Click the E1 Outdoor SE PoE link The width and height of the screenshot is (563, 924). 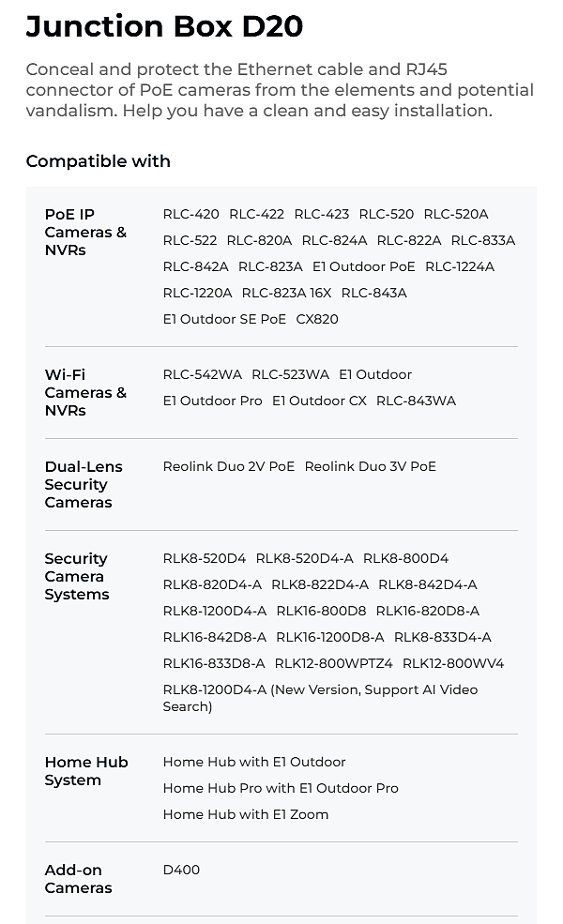pyautogui.click(x=224, y=319)
